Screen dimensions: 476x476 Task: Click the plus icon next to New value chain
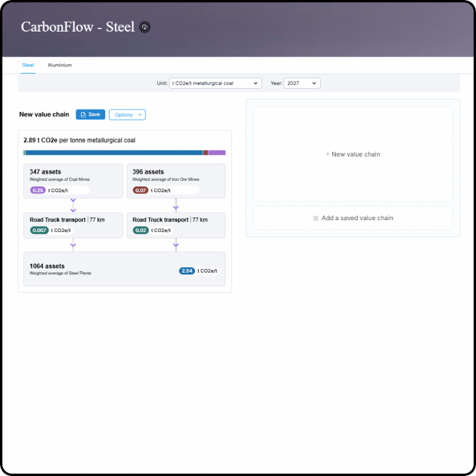point(328,154)
